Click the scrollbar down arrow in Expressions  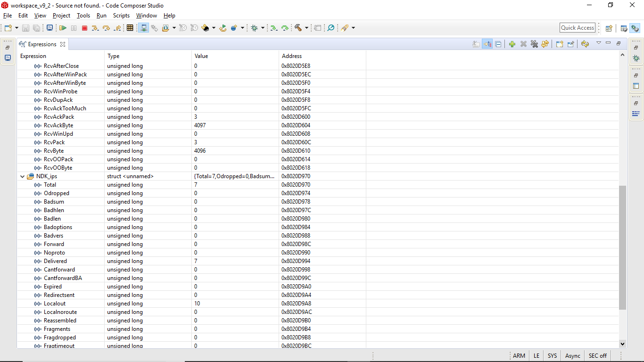click(622, 344)
